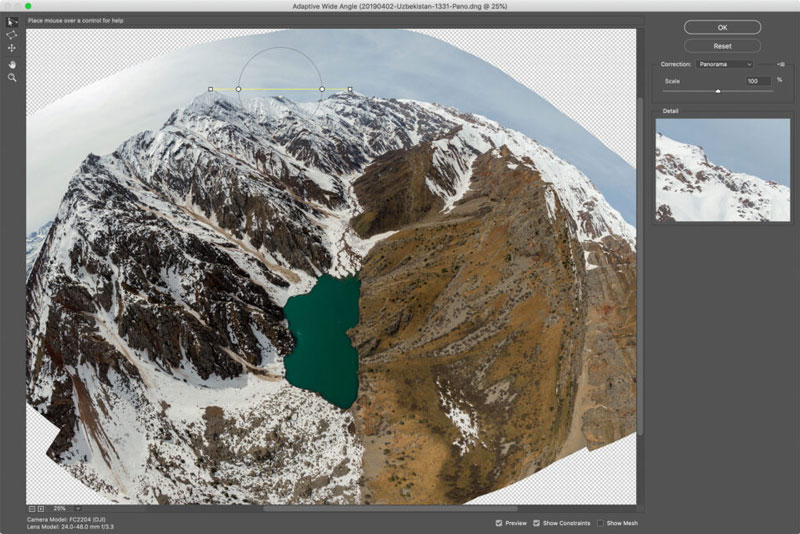The image size is (800, 534).
Task: Select the Zoom magnifier tool
Action: pyautogui.click(x=12, y=76)
